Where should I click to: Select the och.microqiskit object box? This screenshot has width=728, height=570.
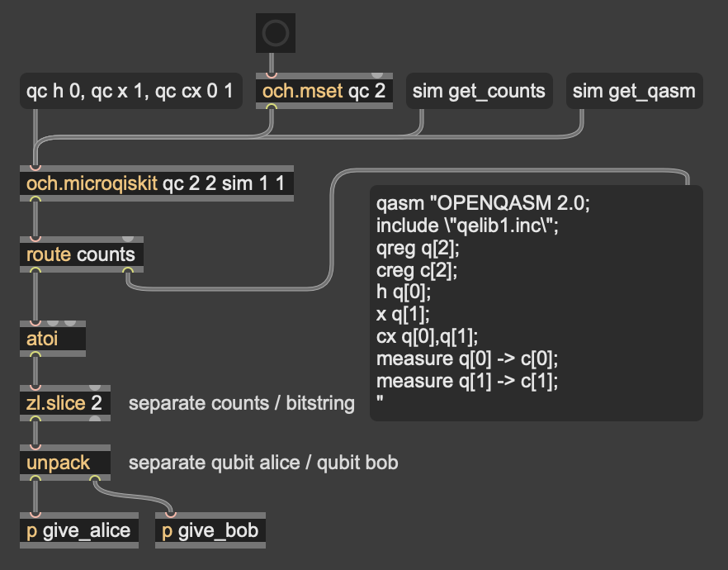click(x=157, y=183)
